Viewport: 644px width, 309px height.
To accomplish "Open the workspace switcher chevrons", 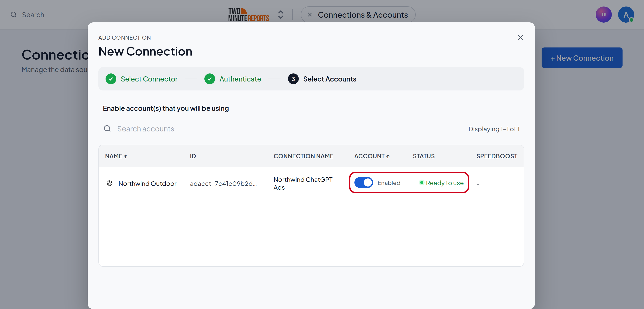I will pos(280,15).
